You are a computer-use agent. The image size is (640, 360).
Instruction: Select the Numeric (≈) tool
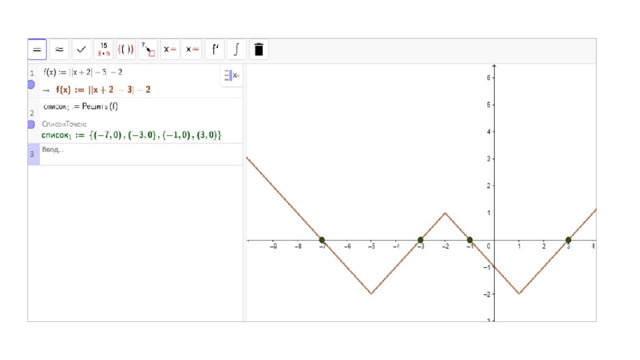tap(59, 50)
